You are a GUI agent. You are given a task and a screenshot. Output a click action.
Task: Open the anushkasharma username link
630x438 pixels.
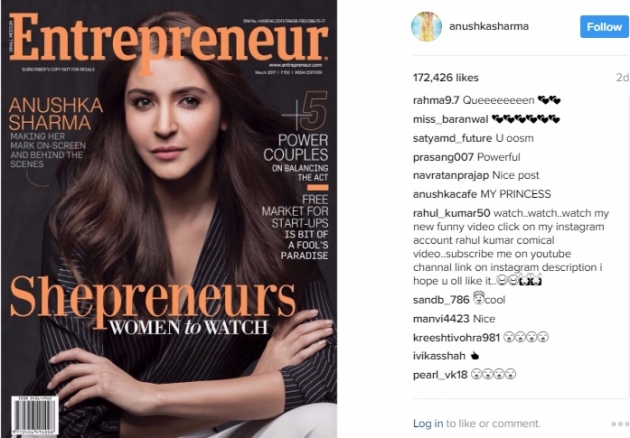point(489,27)
